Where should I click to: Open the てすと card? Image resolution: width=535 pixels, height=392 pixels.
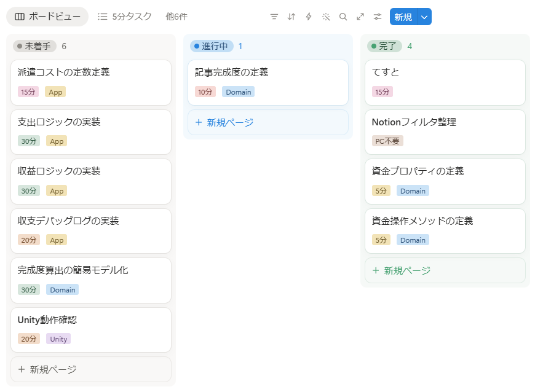(445, 82)
